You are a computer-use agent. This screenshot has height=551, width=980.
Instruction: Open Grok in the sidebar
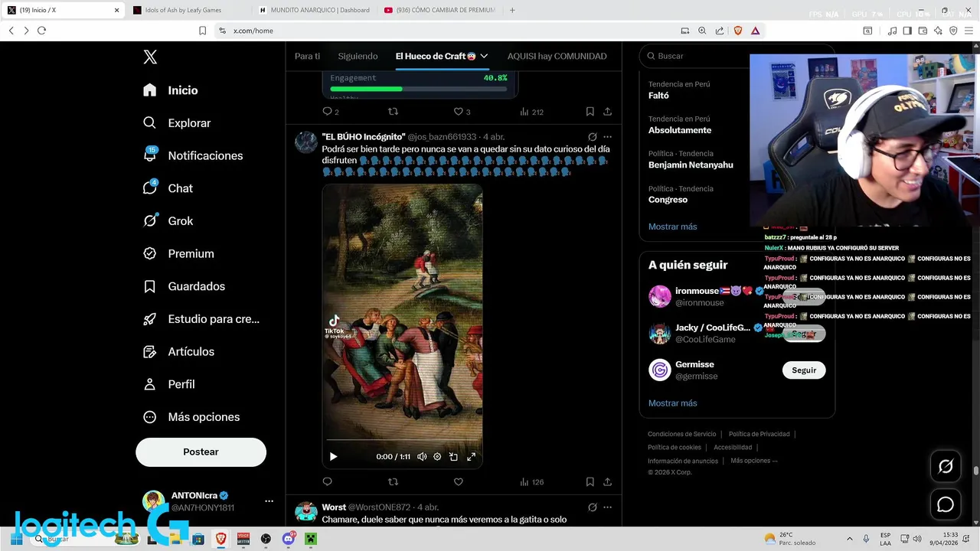(168, 221)
